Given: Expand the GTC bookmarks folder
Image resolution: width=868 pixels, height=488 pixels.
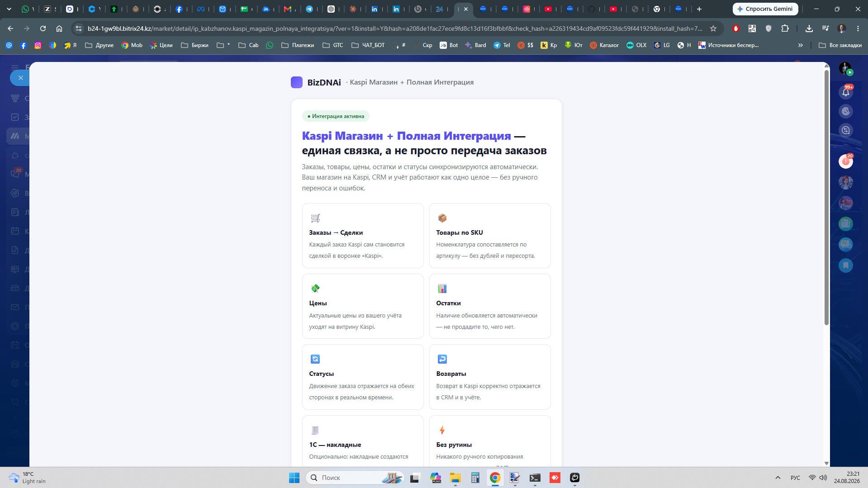Looking at the screenshot, I should (x=333, y=45).
